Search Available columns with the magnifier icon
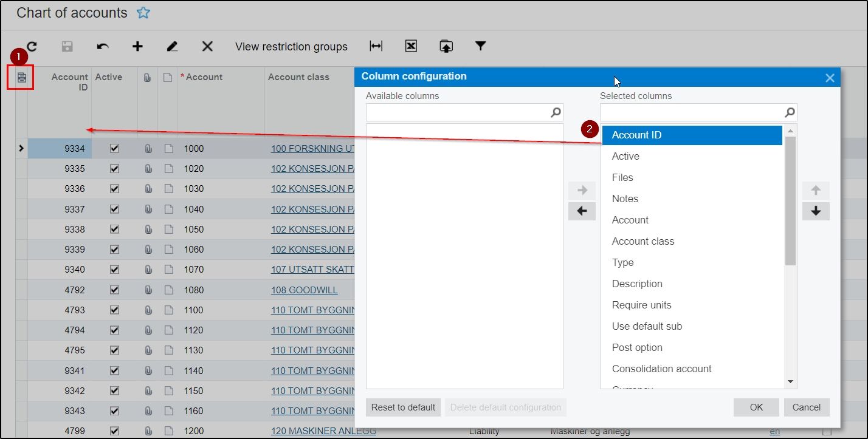 pos(555,112)
